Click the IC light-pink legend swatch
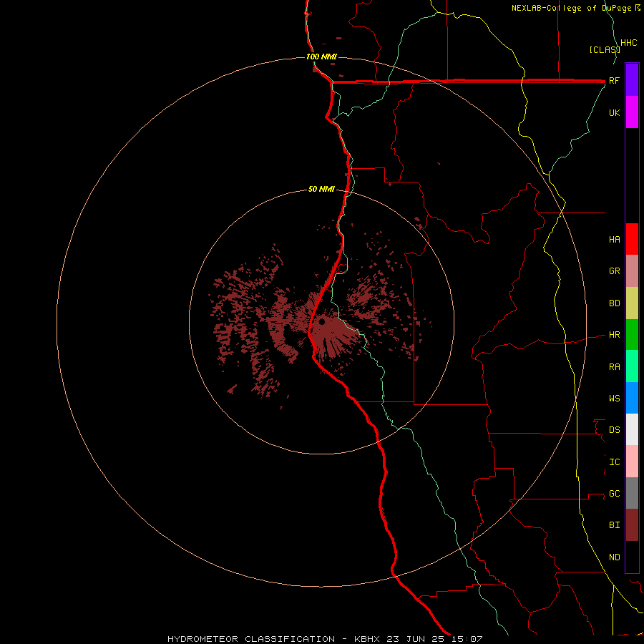This screenshot has width=644, height=644. [632, 462]
